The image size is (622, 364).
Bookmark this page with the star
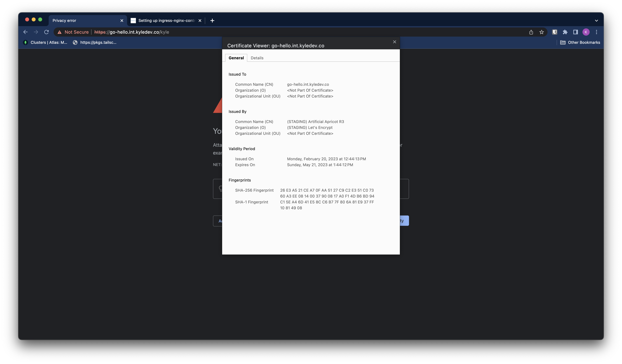click(541, 32)
